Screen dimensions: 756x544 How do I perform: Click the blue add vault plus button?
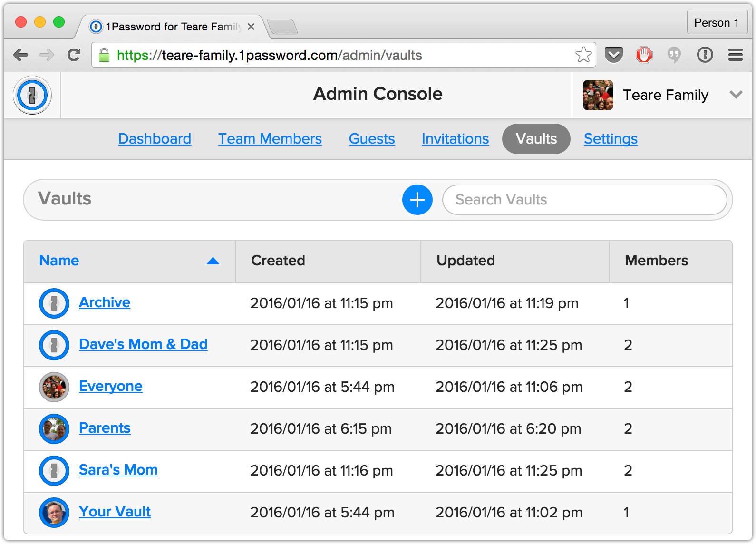click(x=417, y=200)
